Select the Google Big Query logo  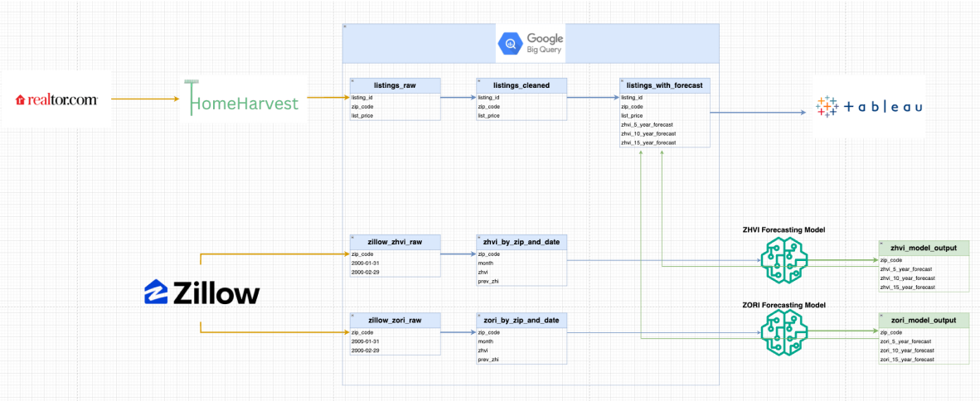[x=531, y=44]
